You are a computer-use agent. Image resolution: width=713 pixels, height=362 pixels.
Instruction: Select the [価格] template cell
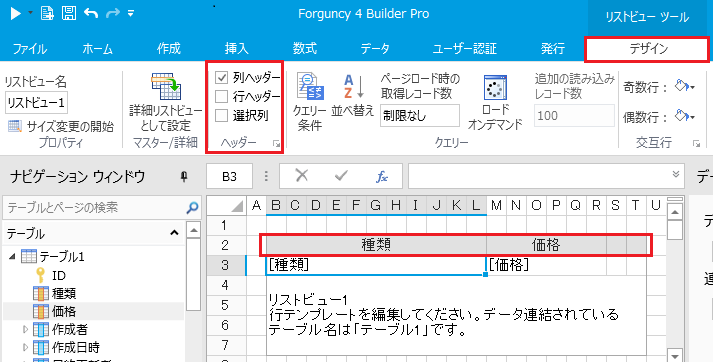[546, 265]
